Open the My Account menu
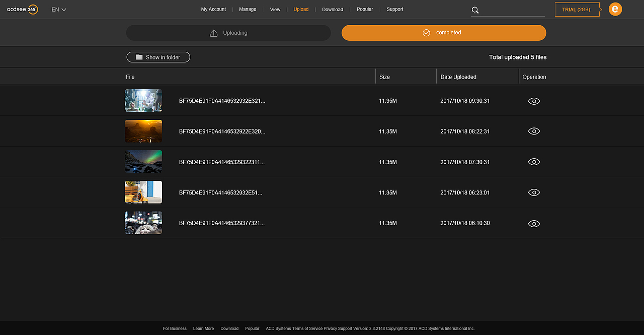This screenshot has width=644, height=335. pyautogui.click(x=213, y=9)
